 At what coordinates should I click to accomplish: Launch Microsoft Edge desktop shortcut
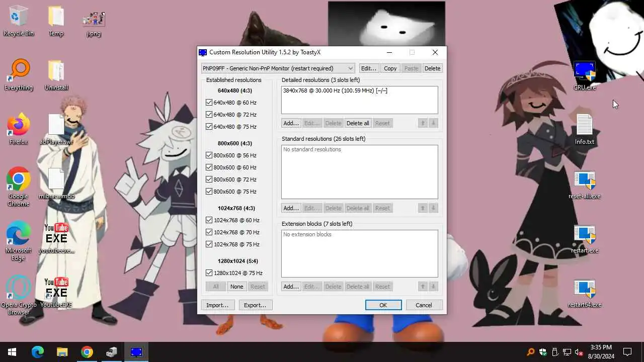[19, 241]
